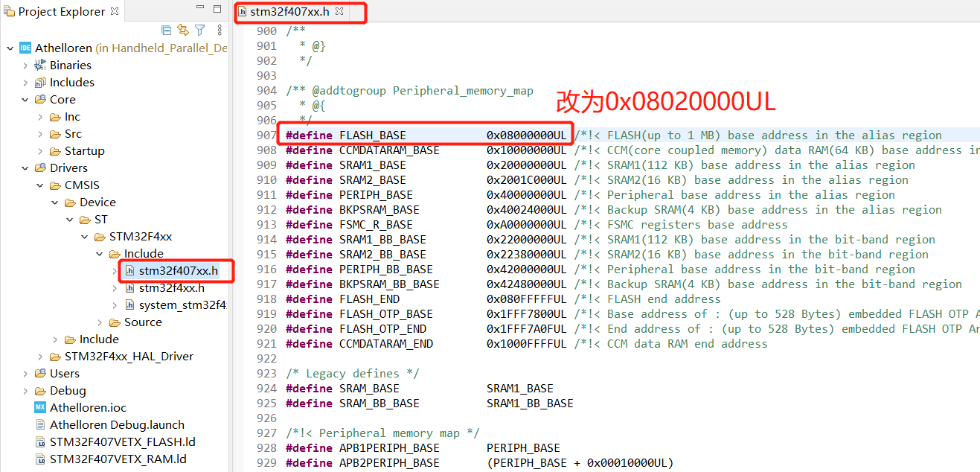
Task: Click the LD file icon beside STM32F407VETX_RAM.ld
Action: click(x=40, y=459)
